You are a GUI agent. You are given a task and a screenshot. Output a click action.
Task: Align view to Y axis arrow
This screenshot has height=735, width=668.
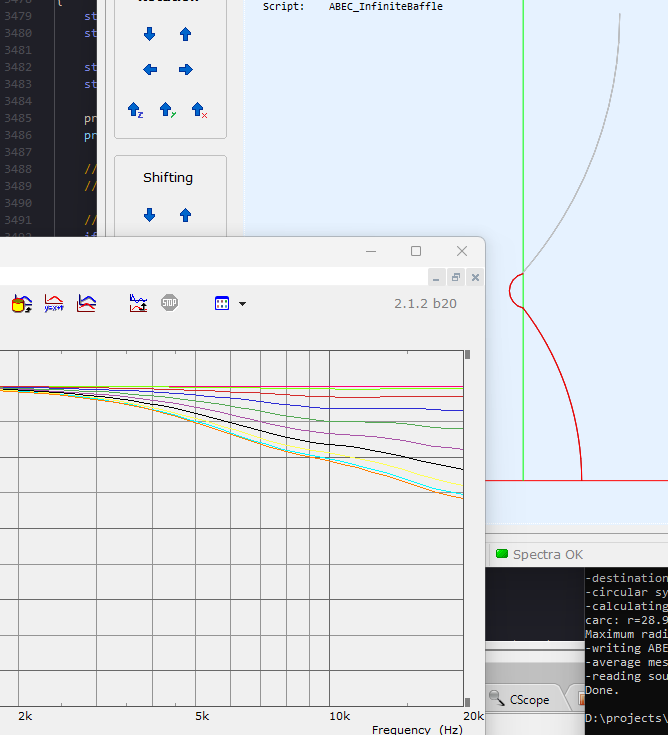click(x=167, y=110)
